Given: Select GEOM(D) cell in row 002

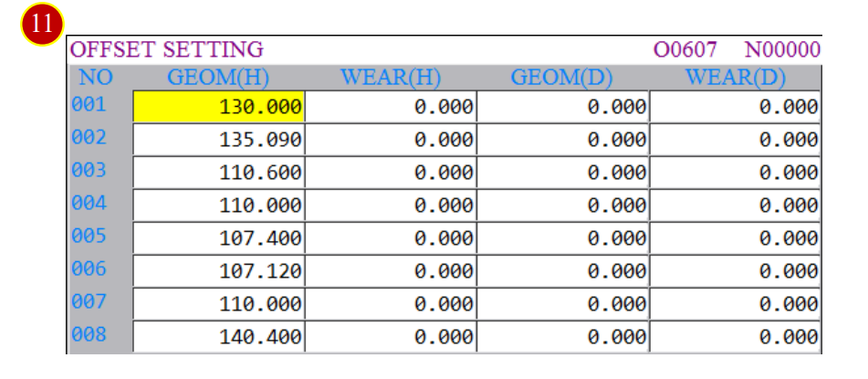Looking at the screenshot, I should pyautogui.click(x=563, y=139).
